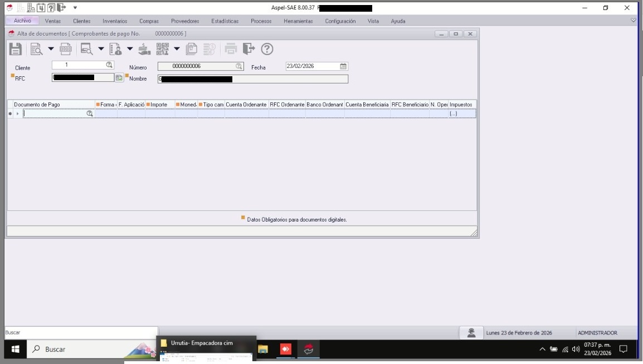Show hidden system tray icons chevron
This screenshot has width=643, height=364.
[x=542, y=350]
